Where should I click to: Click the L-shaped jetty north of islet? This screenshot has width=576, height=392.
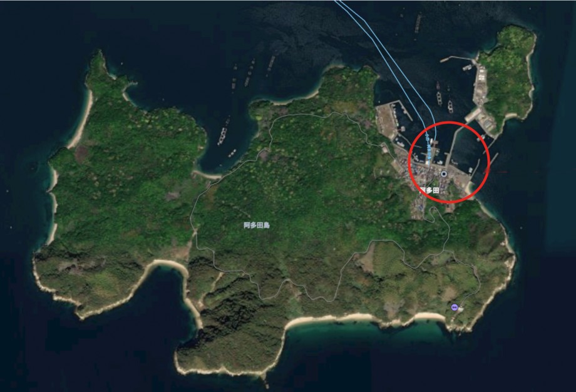pos(458,58)
